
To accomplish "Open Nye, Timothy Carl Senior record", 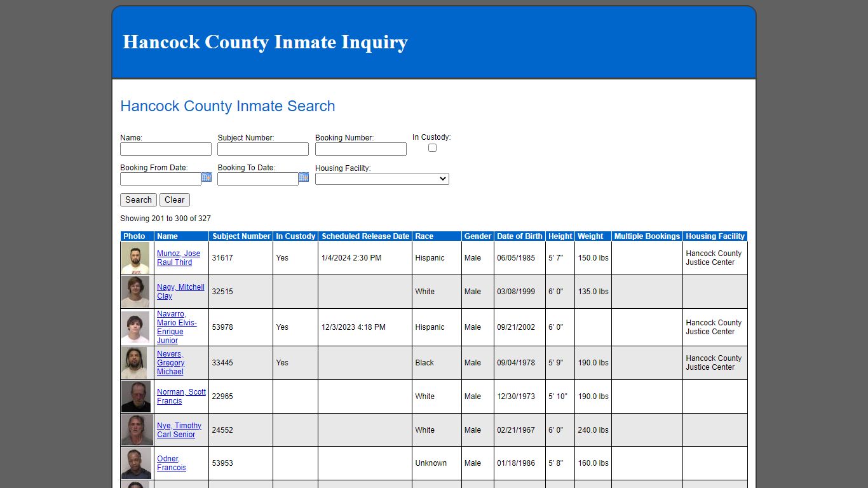I will (x=179, y=430).
